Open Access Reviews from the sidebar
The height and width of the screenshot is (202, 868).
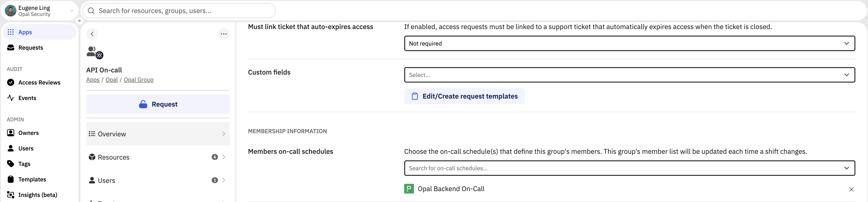39,82
